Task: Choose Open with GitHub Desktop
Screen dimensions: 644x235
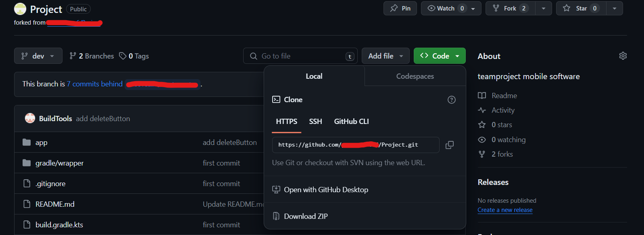Action: [x=325, y=190]
